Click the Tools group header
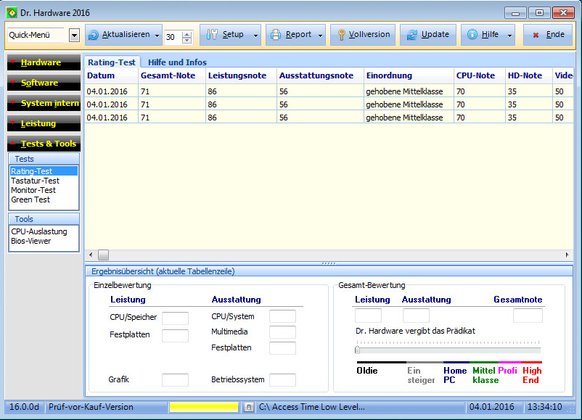The image size is (582, 420). (x=44, y=219)
